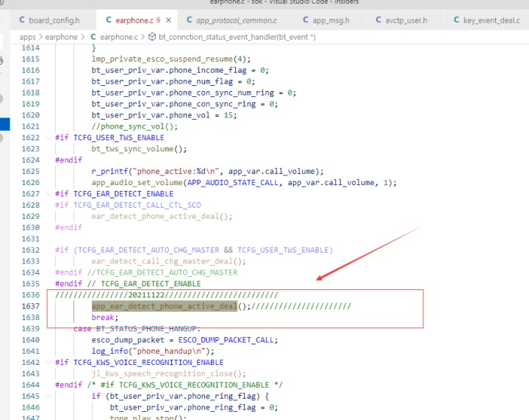Click the C icon on app_protocol_common.c tab

pos(190,20)
